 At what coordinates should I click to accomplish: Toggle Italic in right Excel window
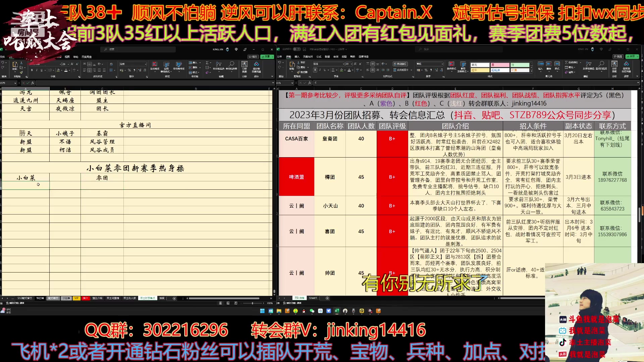pyautogui.click(x=320, y=70)
